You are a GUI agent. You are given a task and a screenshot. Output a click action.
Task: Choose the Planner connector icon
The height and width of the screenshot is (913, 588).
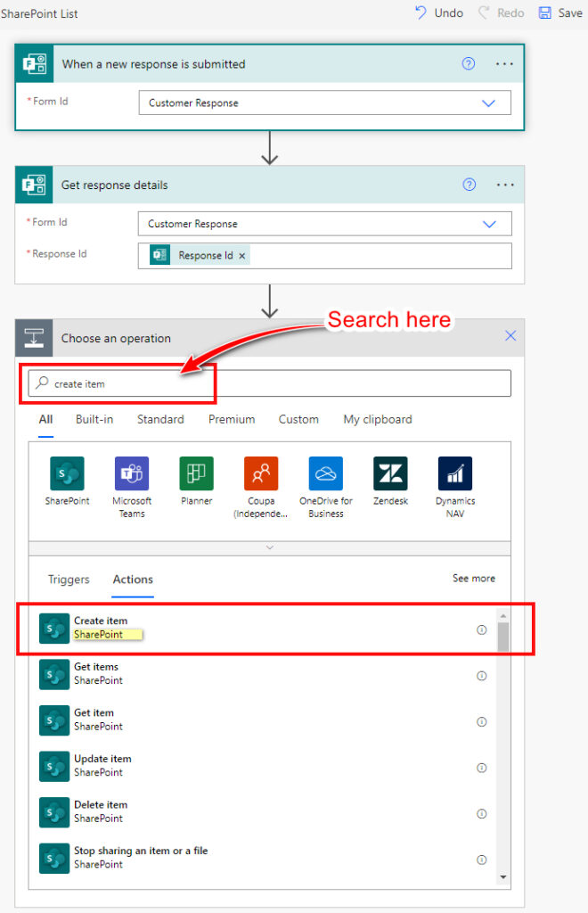[197, 473]
